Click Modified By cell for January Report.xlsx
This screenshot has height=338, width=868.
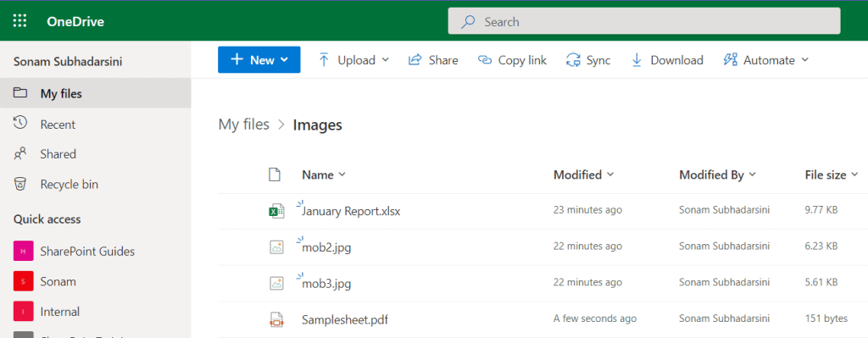pyautogui.click(x=725, y=210)
